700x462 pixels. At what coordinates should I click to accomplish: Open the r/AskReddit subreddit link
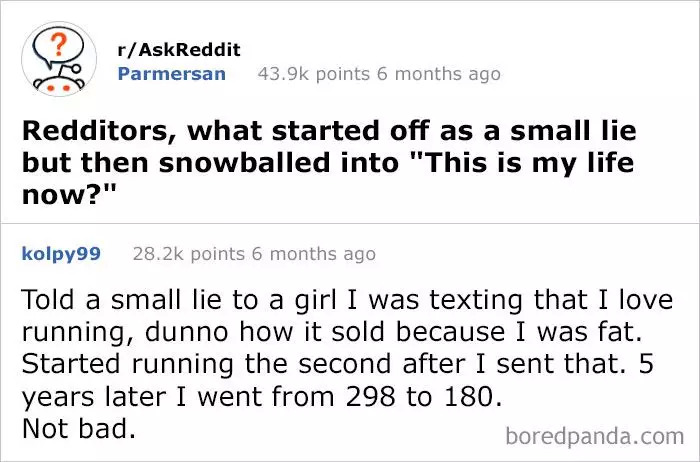click(x=178, y=50)
